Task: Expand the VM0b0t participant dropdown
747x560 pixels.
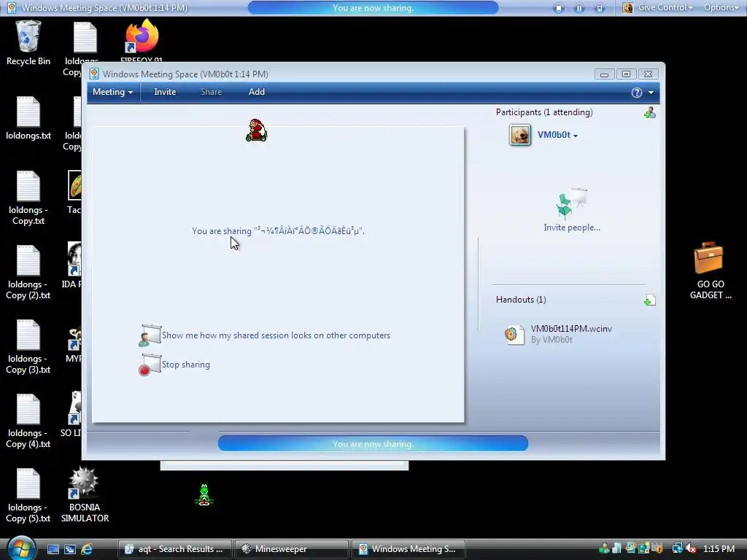Action: 576,136
